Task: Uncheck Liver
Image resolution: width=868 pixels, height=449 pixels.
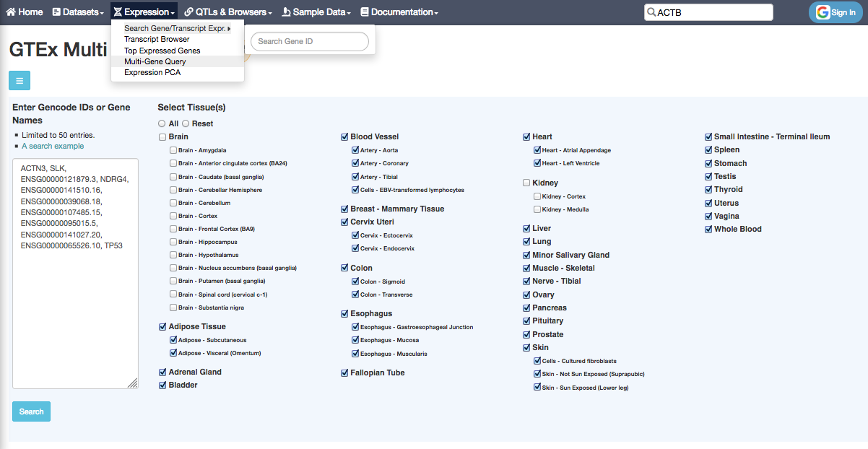Action: (526, 228)
